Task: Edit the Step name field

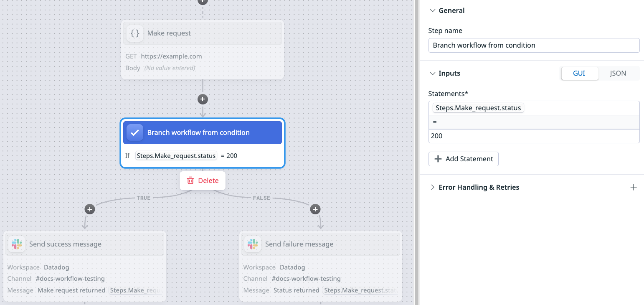Action: [x=534, y=45]
